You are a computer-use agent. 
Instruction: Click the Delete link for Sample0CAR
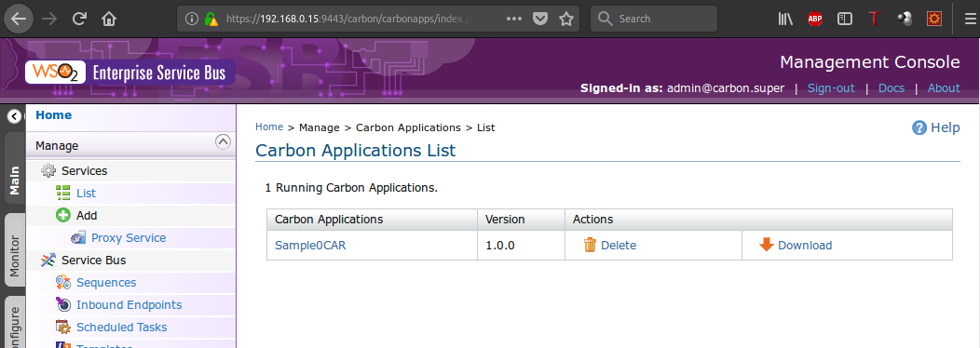point(619,246)
